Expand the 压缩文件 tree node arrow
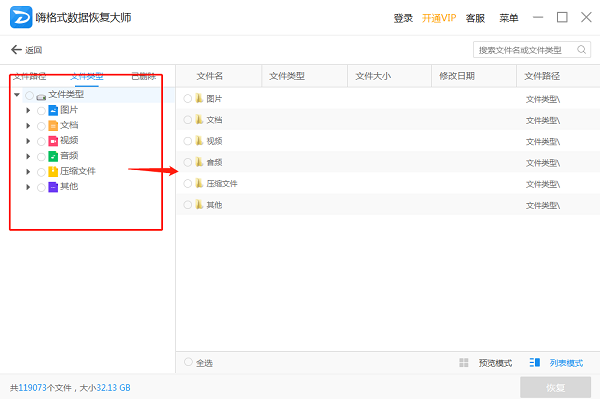600x399 pixels. tap(28, 172)
